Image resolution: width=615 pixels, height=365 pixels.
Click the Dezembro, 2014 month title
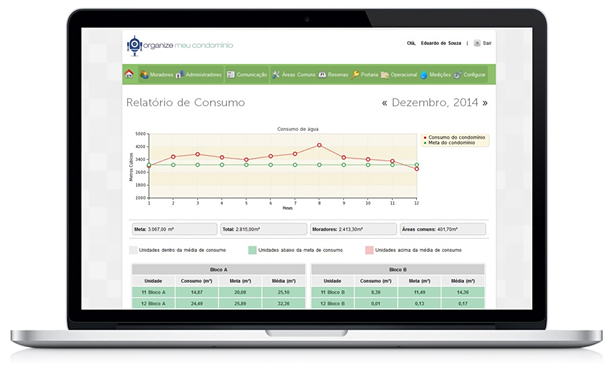tap(435, 103)
